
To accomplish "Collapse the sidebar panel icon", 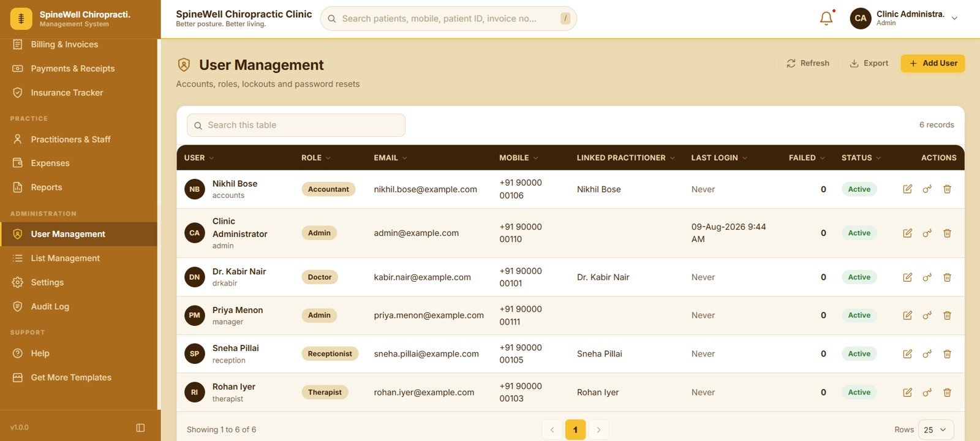I will (x=140, y=428).
